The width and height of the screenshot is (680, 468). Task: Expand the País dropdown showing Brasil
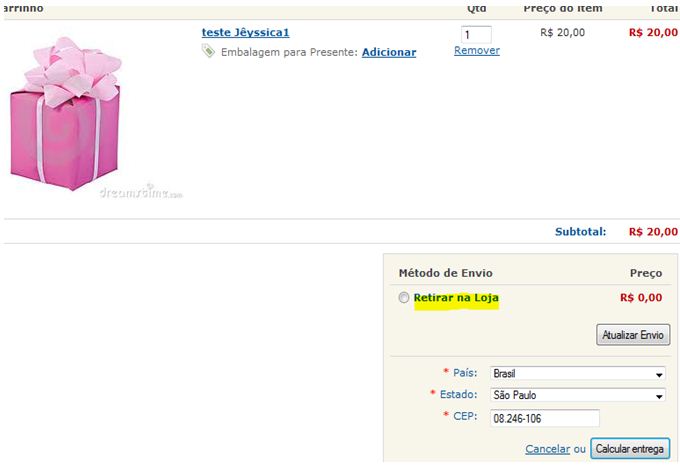(578, 373)
